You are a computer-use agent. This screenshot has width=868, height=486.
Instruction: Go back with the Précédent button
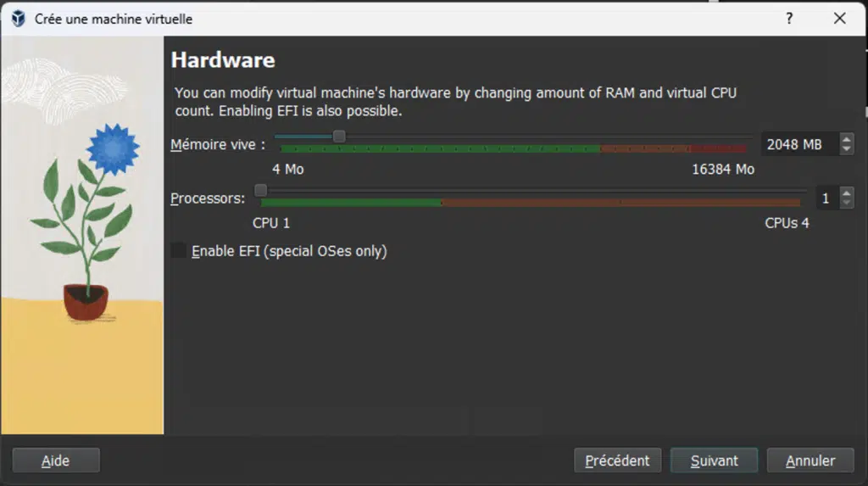(617, 461)
